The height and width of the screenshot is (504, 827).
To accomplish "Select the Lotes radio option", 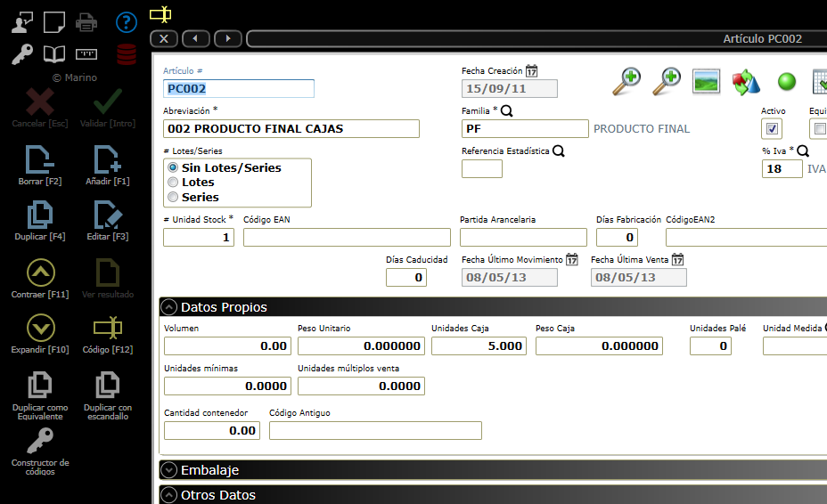I will [x=173, y=183].
